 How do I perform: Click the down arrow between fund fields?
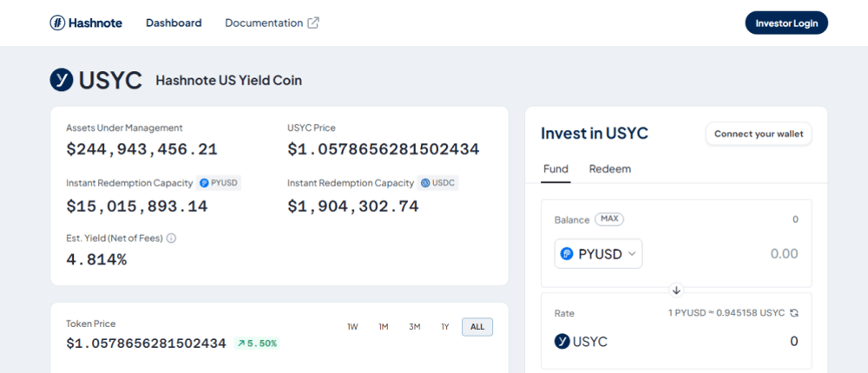[676, 290]
